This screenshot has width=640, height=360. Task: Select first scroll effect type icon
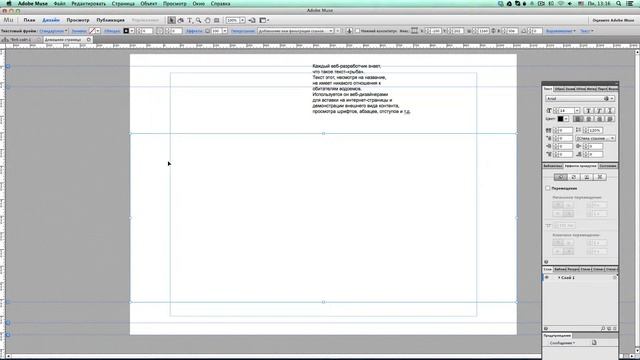pyautogui.click(x=560, y=177)
